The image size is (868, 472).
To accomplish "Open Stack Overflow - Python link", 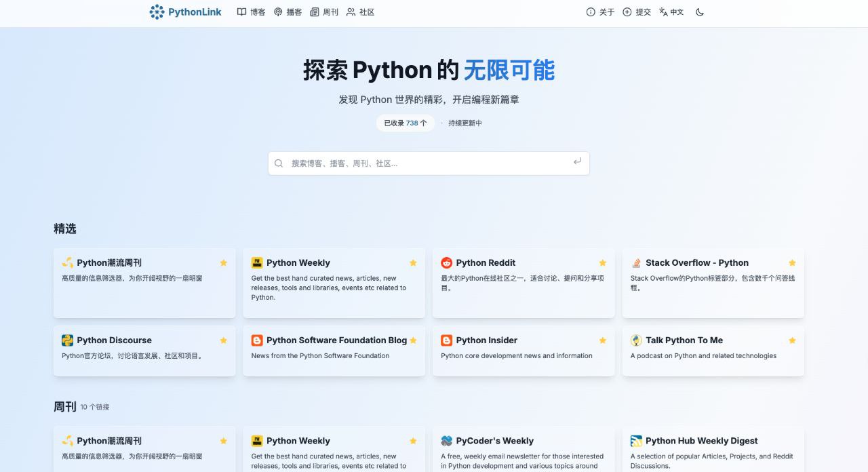I will [x=697, y=262].
